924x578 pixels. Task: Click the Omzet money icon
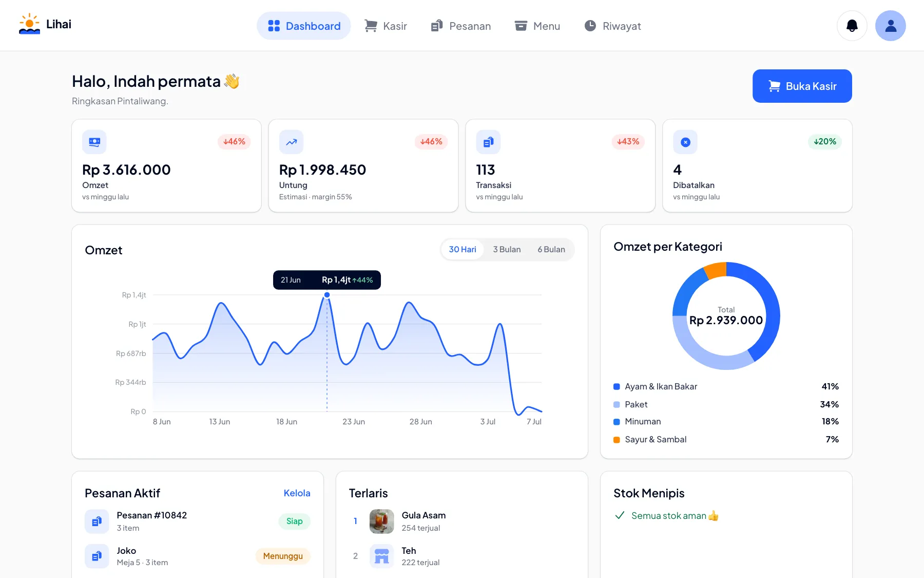coord(94,142)
